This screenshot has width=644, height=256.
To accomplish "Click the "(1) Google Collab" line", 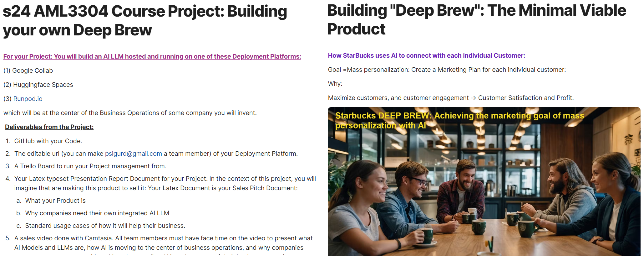I will click(x=28, y=71).
